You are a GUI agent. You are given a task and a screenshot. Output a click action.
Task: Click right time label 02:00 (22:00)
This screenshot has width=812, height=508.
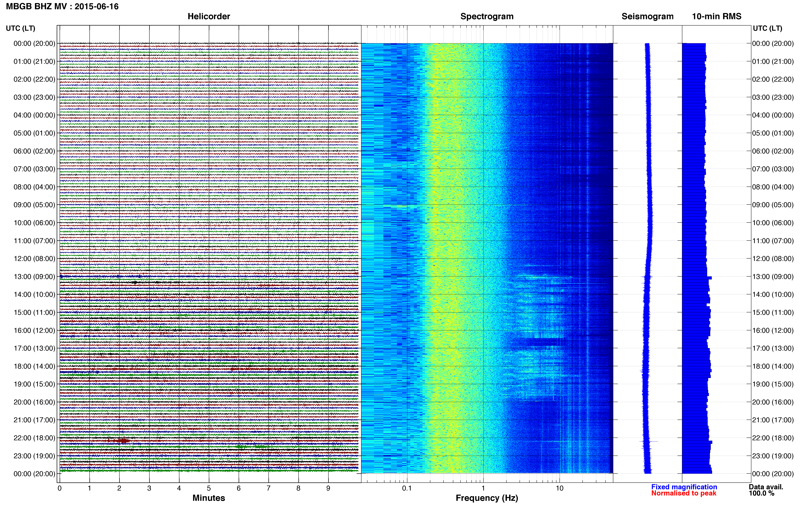coord(773,79)
